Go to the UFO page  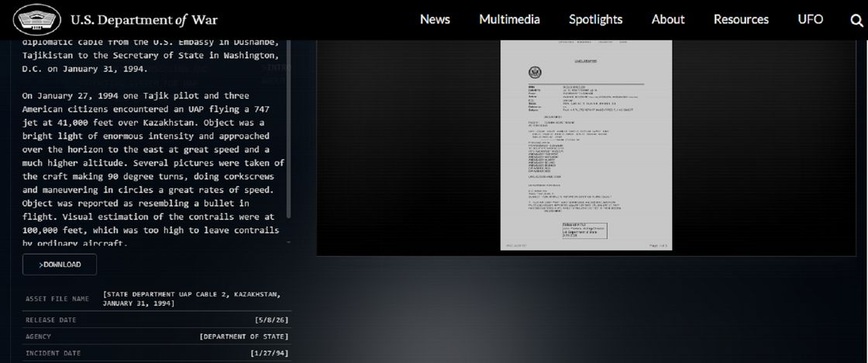(811, 19)
